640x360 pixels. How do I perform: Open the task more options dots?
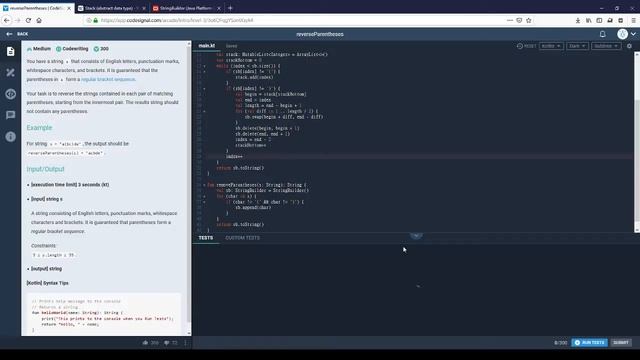[185, 343]
